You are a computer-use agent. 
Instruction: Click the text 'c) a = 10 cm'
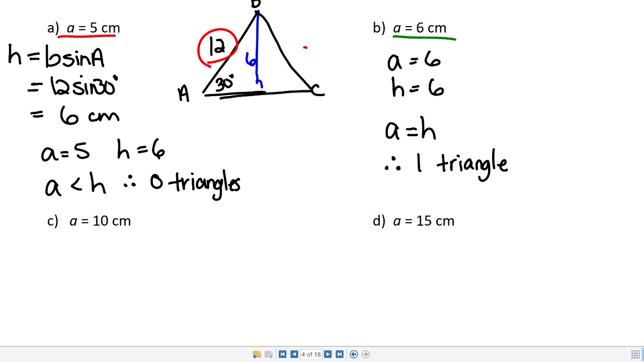[x=89, y=221]
